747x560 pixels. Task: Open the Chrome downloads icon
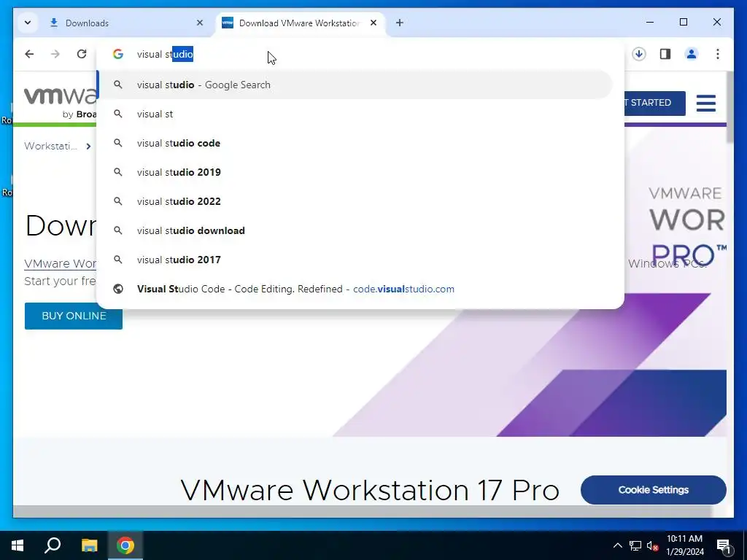(639, 54)
